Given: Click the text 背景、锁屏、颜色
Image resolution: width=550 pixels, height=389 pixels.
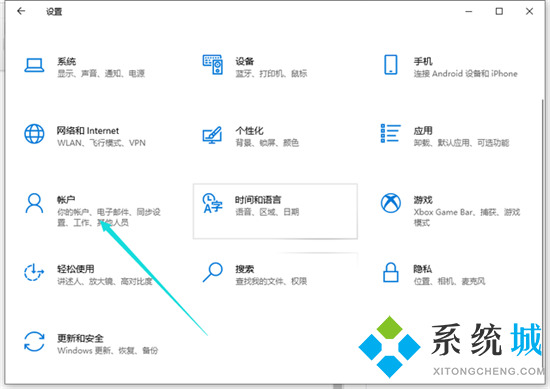Looking at the screenshot, I should coord(267,143).
